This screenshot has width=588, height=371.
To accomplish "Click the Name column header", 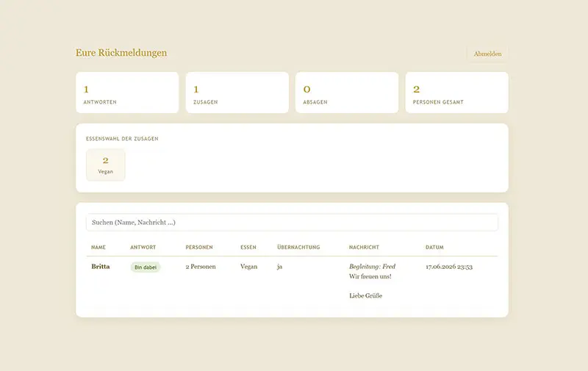I will pyautogui.click(x=98, y=248).
